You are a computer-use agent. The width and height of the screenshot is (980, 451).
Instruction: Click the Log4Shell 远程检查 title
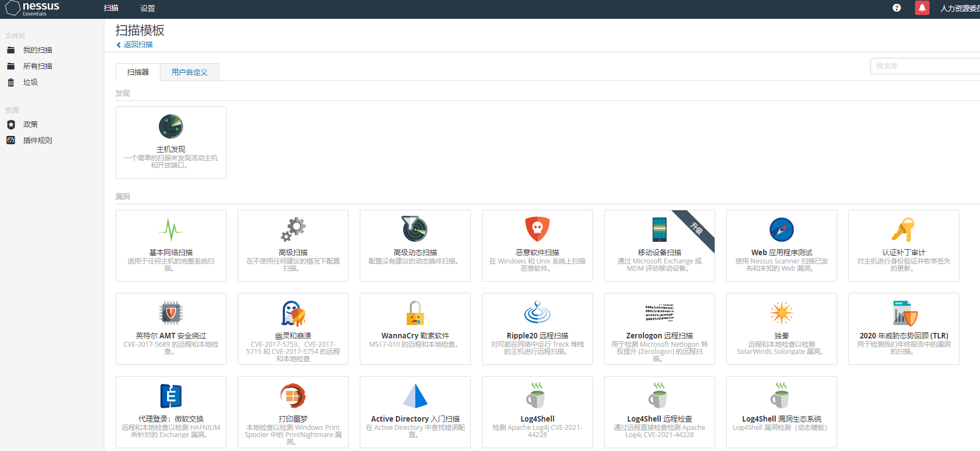coord(660,419)
